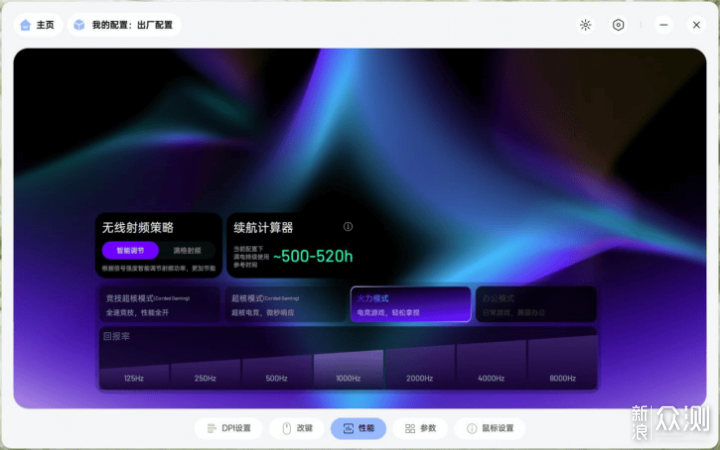The width and height of the screenshot is (720, 450).
Task: Switch to the 改键 tab
Action: coord(297,428)
